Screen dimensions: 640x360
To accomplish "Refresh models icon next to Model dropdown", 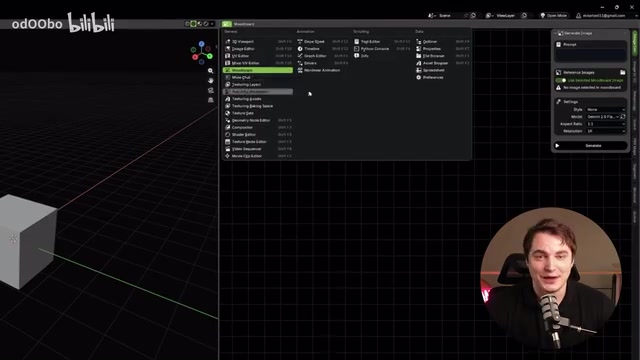I will [x=623, y=117].
